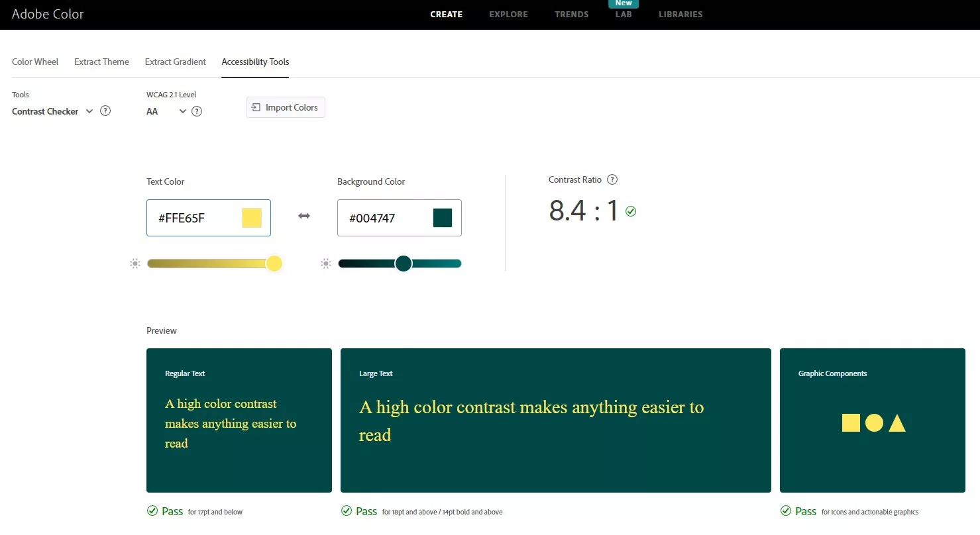The width and height of the screenshot is (980, 535).
Task: Click the 'Text Color' label
Action: pyautogui.click(x=166, y=181)
